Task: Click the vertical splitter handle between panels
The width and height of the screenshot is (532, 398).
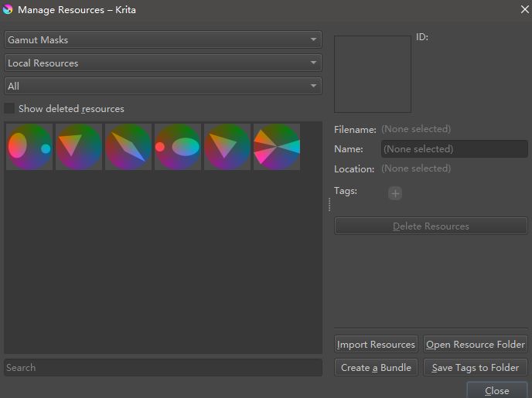Action: click(x=329, y=205)
